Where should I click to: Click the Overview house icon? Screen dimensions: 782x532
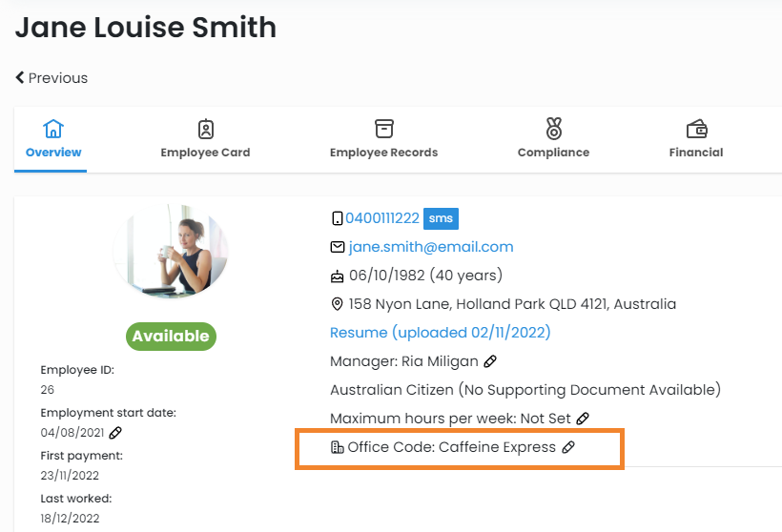(53, 129)
